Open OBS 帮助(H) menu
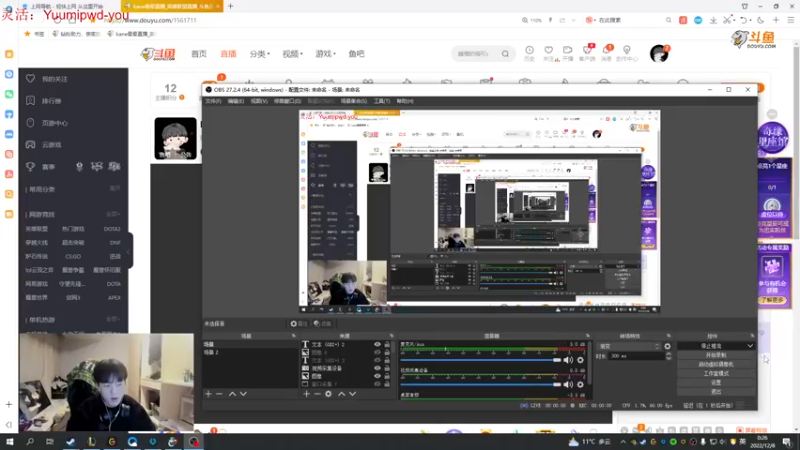The width and height of the screenshot is (800, 450). (405, 101)
